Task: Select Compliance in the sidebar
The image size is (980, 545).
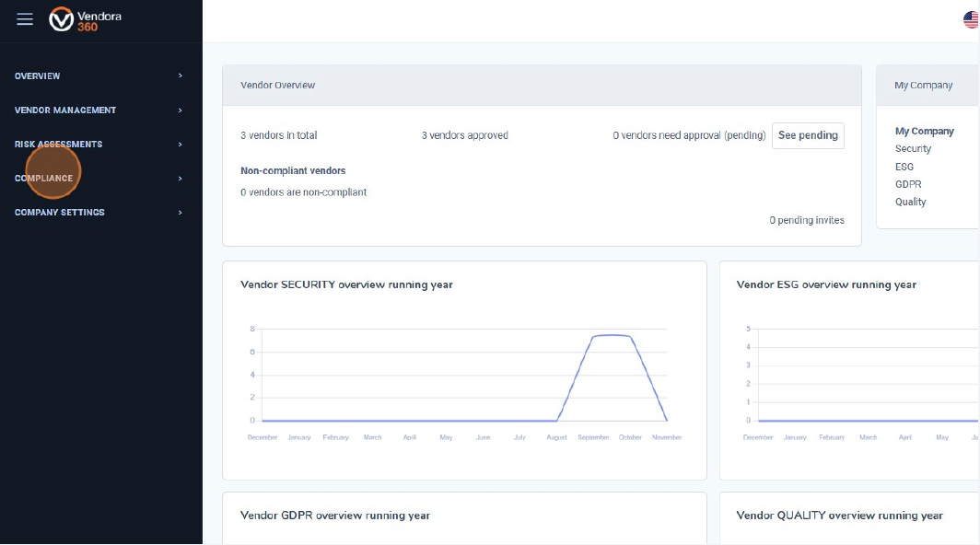Action: [x=43, y=179]
